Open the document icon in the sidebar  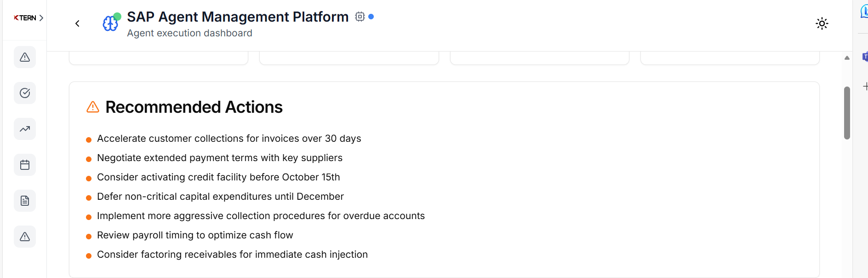(25, 201)
